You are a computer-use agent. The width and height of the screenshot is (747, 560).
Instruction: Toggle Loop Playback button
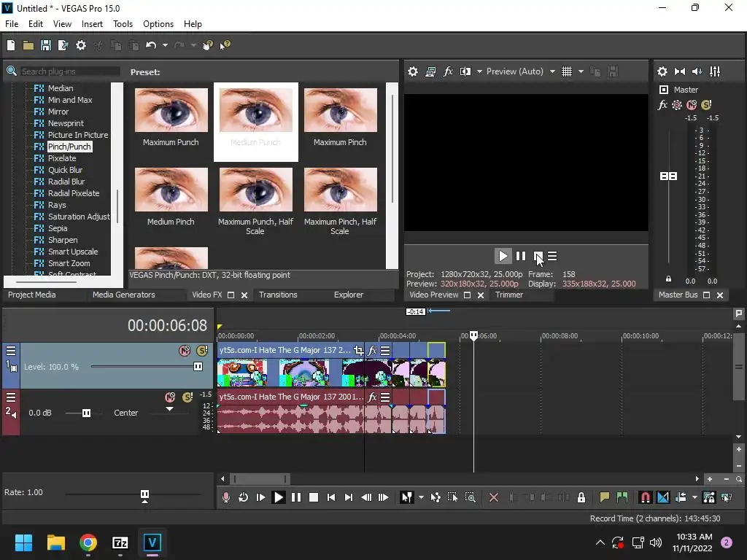coord(243,497)
